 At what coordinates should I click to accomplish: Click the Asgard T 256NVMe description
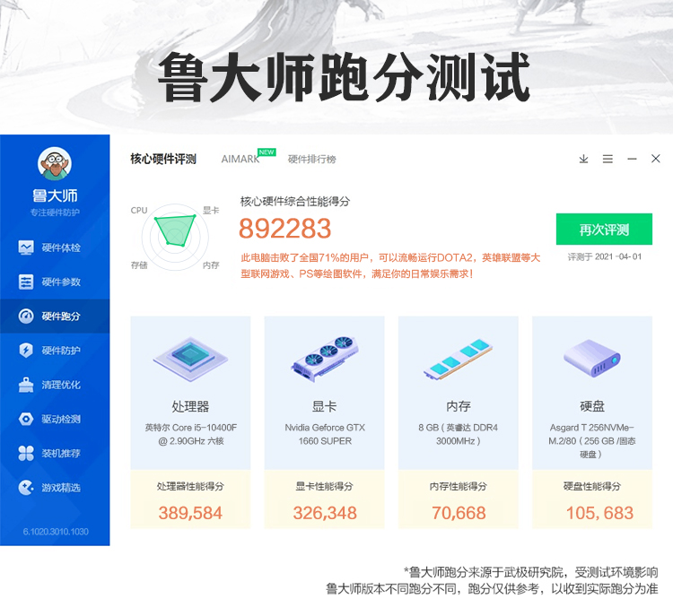click(x=592, y=440)
